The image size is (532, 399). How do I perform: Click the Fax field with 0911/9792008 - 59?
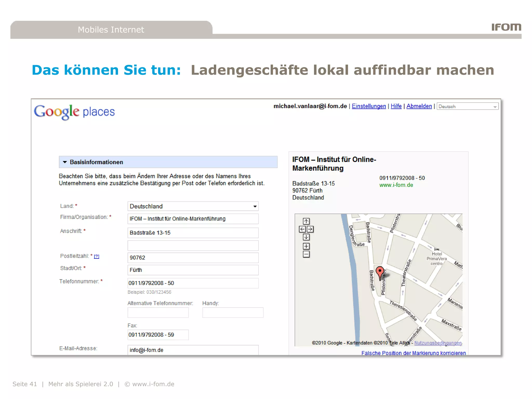(x=158, y=335)
